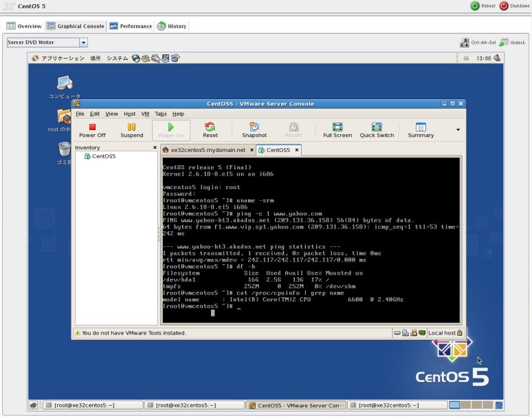Image resolution: width=532 pixels, height=417 pixels.
Task: Click the 13:00 clock
Action: coord(483,58)
